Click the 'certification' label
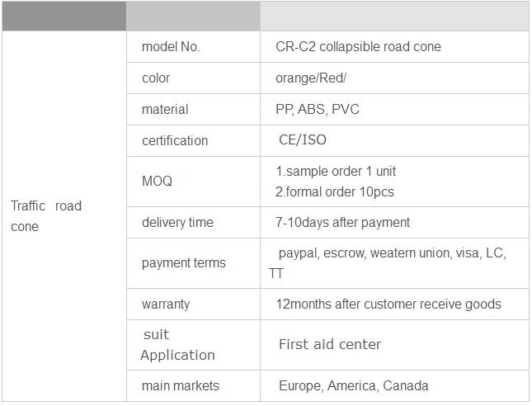This screenshot has width=532, height=406. pos(175,140)
